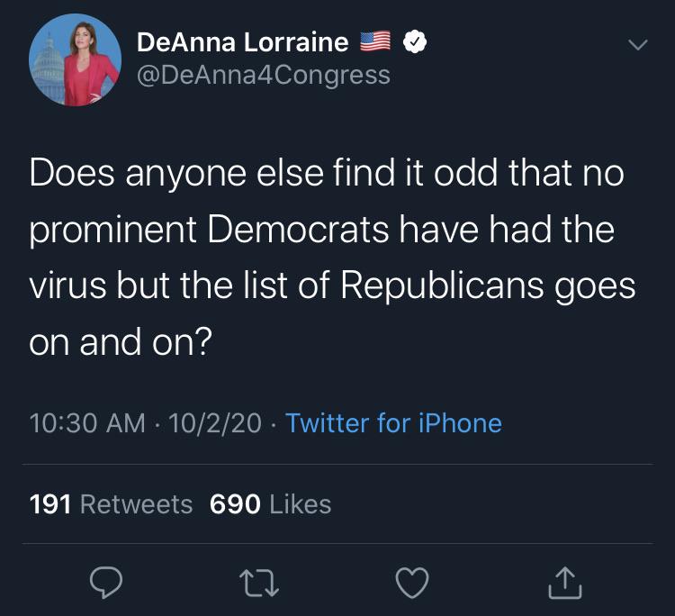Screen dimensions: 675x616
Task: Visit the @DeAnna4Congress handle
Action: (x=263, y=74)
